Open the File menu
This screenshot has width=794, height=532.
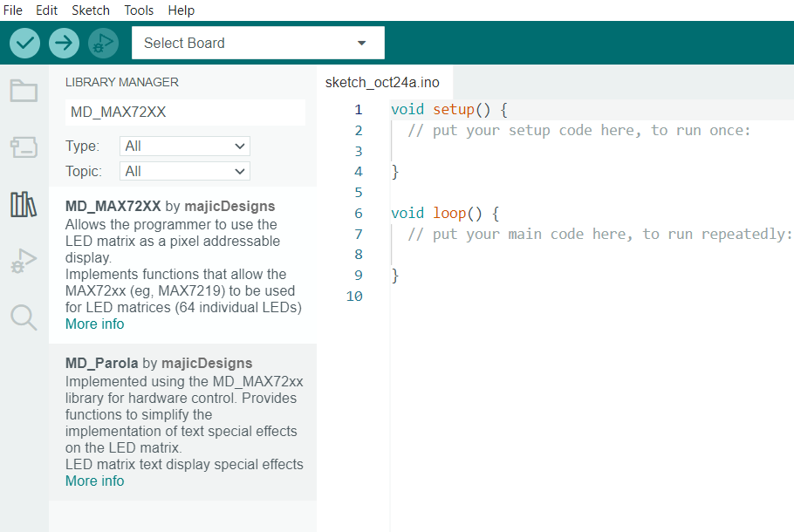click(x=13, y=10)
